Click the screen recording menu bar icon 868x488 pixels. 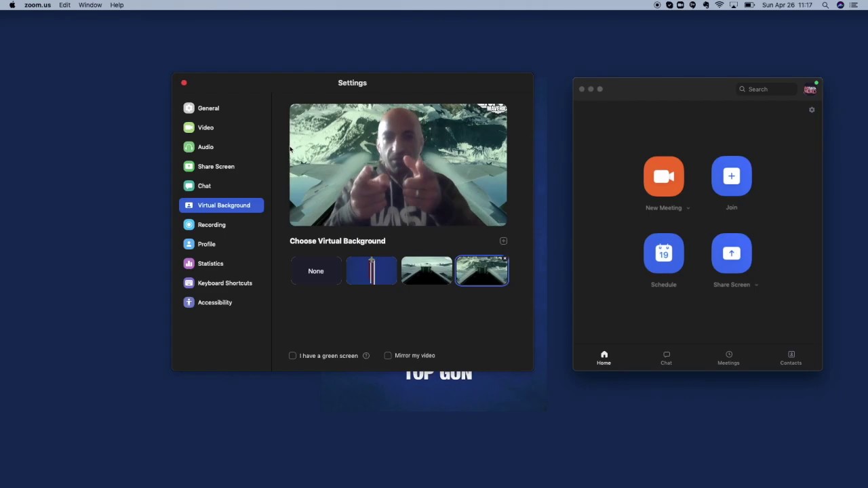[x=657, y=5]
